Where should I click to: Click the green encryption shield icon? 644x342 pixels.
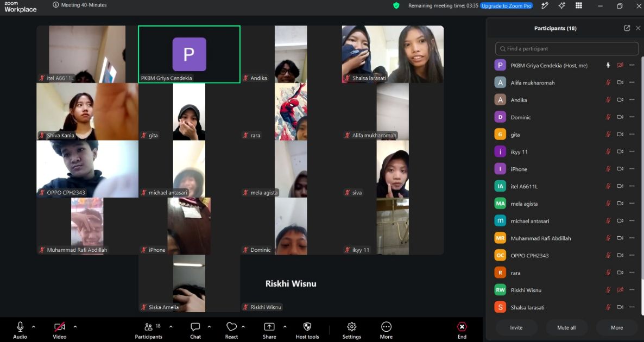396,6
